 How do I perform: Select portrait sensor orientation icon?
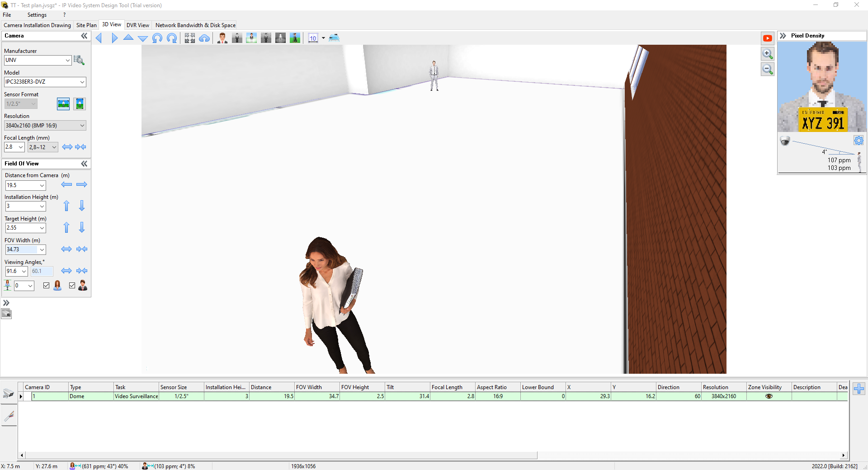(x=80, y=104)
